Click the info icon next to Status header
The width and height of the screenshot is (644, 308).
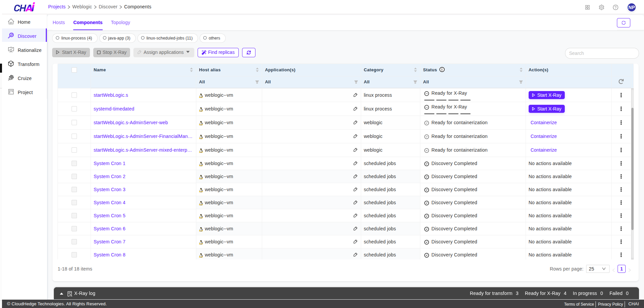(x=442, y=70)
